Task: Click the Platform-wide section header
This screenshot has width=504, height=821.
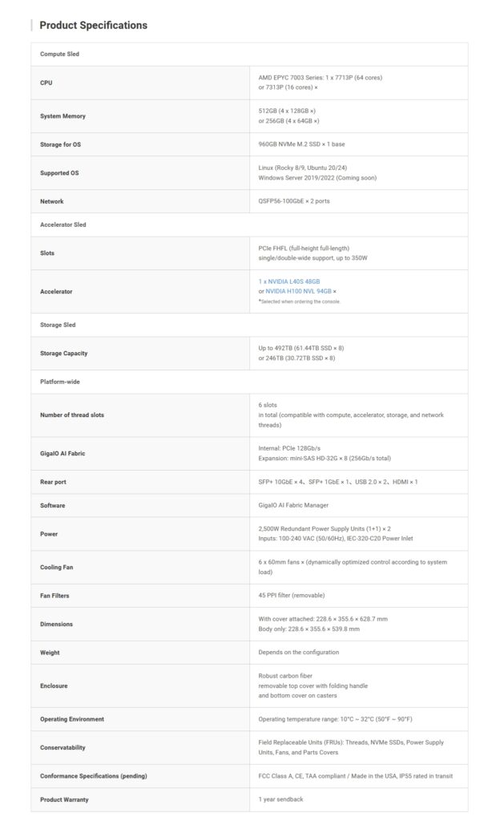Action: point(60,382)
